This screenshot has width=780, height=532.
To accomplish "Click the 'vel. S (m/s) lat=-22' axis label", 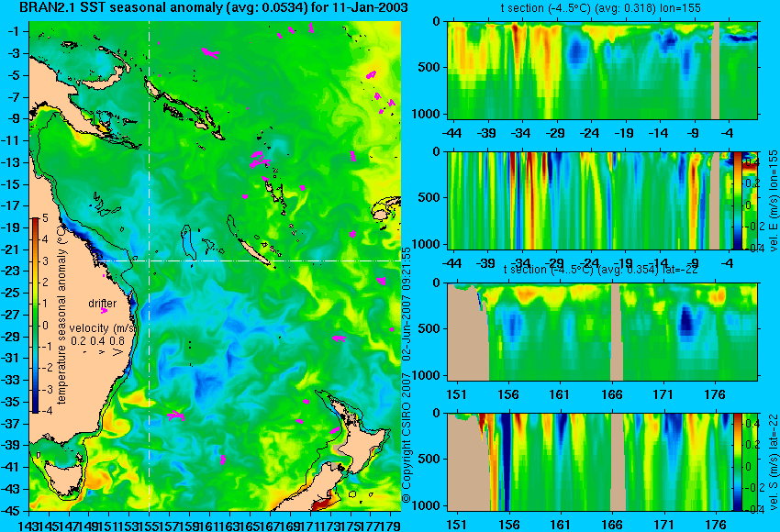I will 774,462.
